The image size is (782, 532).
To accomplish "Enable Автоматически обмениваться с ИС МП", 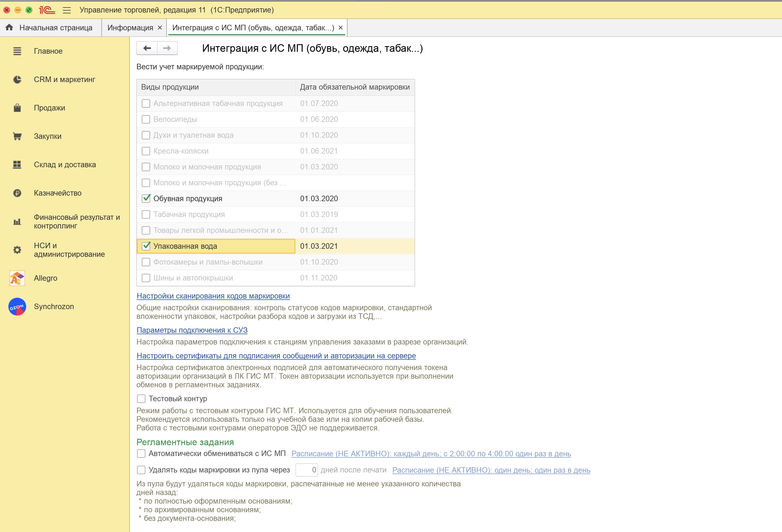I will coord(141,454).
